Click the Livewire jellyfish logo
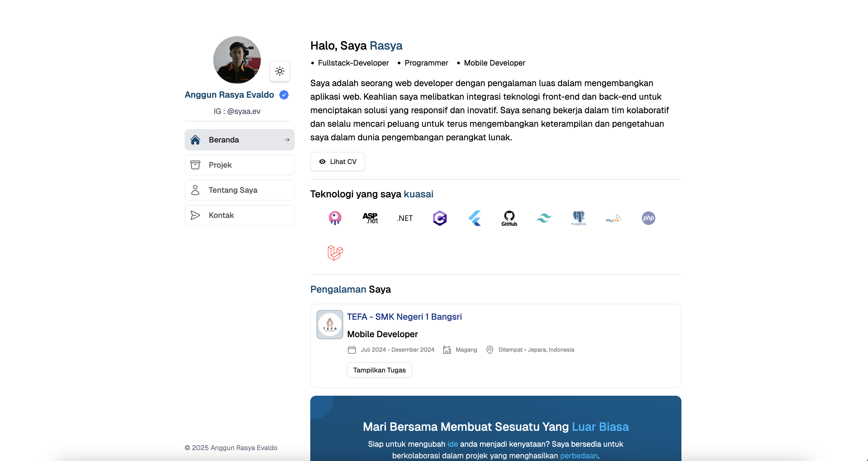868x461 pixels. tap(335, 218)
